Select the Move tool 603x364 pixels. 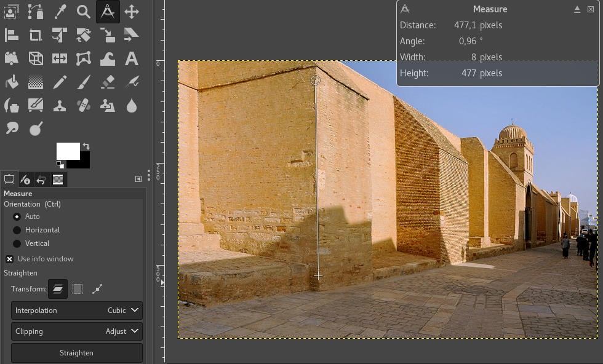tap(132, 11)
